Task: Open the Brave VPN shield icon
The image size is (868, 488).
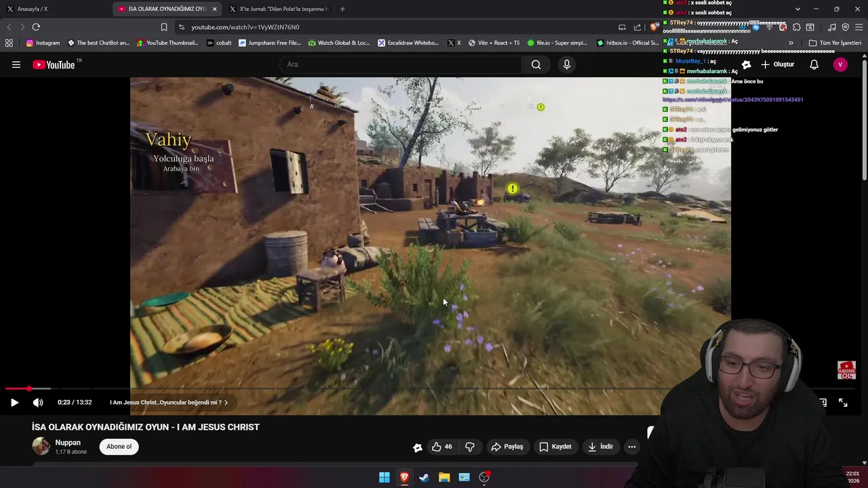Action: (846, 27)
